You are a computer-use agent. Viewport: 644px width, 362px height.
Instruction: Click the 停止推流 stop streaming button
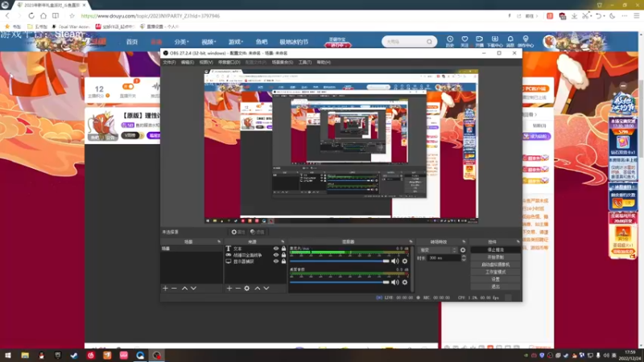(495, 250)
